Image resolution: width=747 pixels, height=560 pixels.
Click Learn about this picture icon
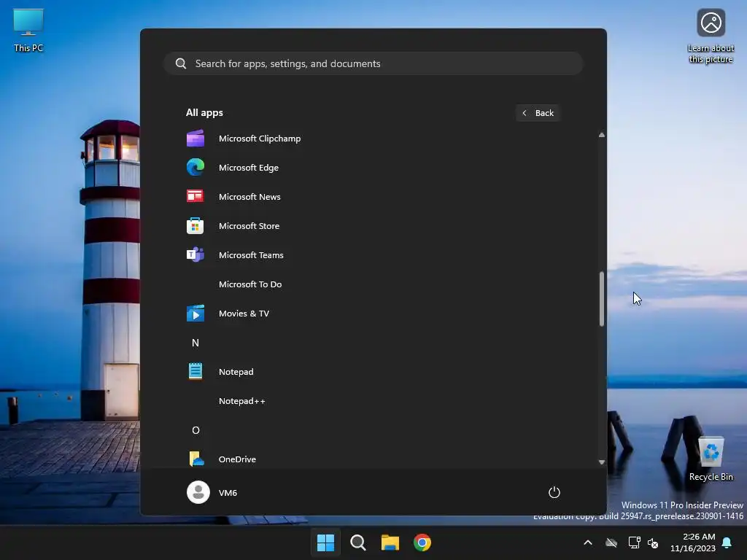[711, 36]
